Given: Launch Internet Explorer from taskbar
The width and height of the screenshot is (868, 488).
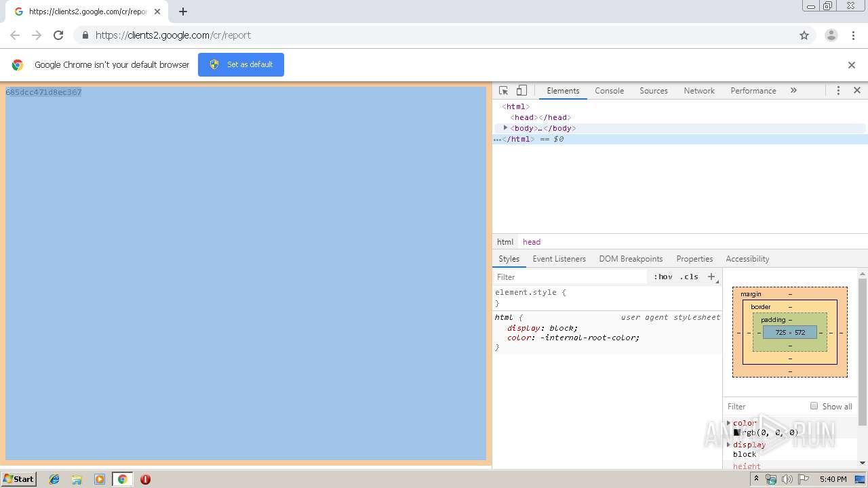Looking at the screenshot, I should point(54,479).
